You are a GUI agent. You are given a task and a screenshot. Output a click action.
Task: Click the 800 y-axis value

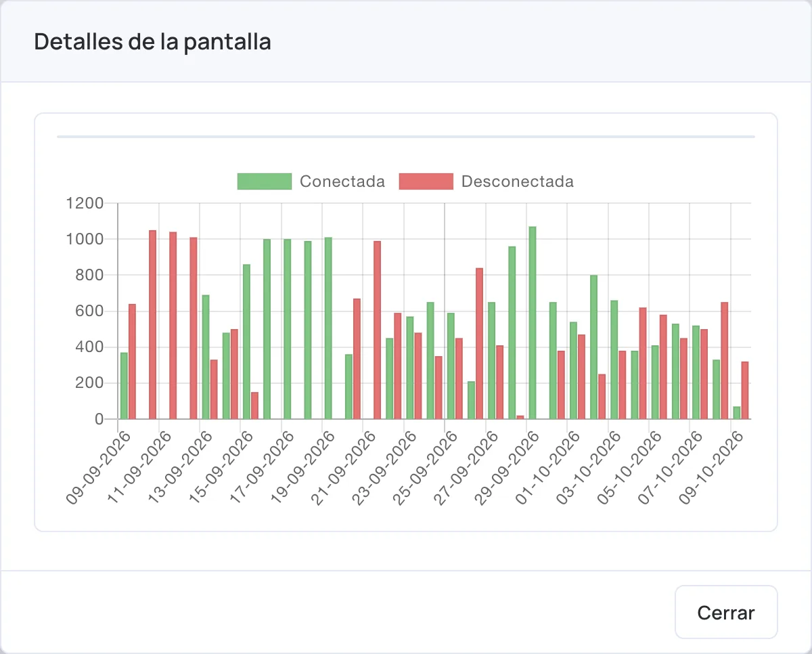tap(90, 275)
